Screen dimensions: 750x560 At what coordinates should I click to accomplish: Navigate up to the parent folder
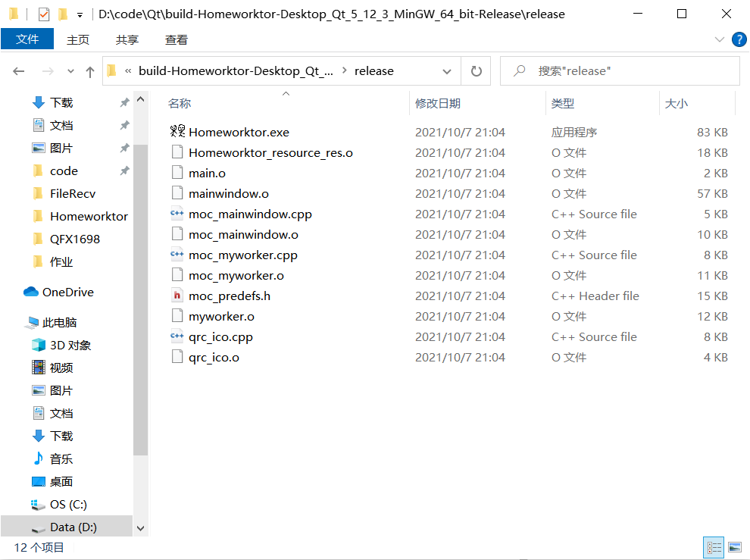[89, 70]
